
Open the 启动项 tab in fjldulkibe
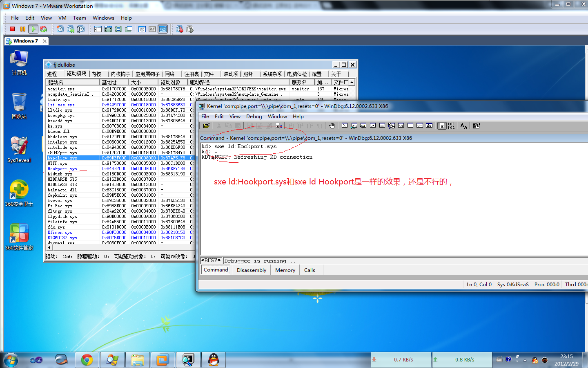click(231, 74)
